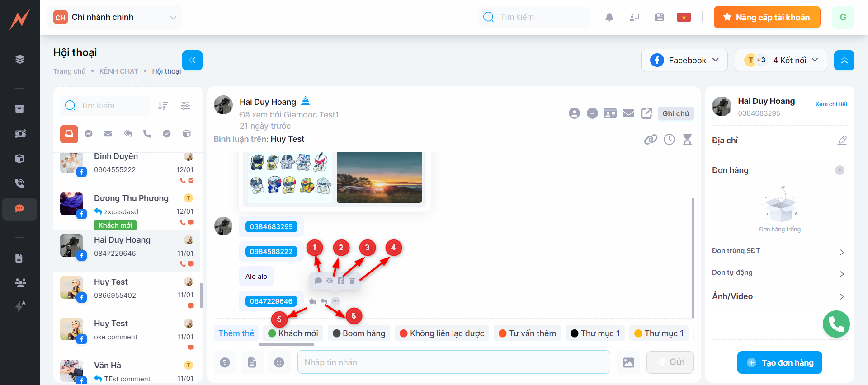Expand the '4 Kết nối' connections dropdown
868x385 pixels.
click(781, 60)
